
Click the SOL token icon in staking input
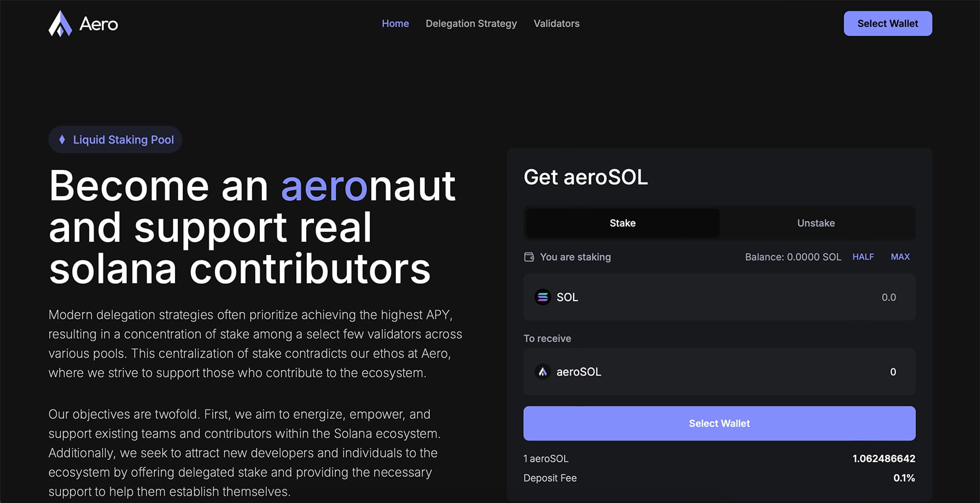click(542, 297)
